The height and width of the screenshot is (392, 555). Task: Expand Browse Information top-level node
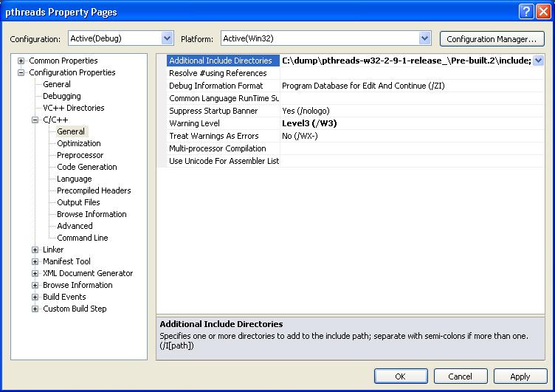[x=35, y=285]
